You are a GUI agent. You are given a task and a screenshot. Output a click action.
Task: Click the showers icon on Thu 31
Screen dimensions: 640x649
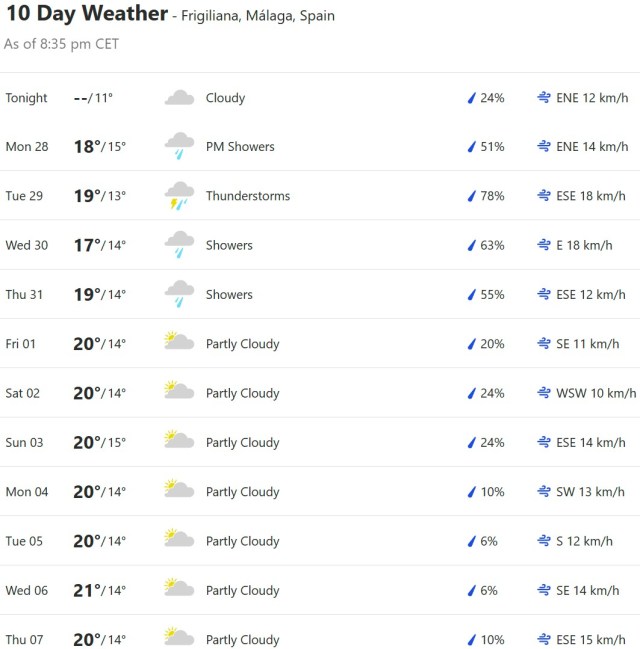tap(179, 294)
